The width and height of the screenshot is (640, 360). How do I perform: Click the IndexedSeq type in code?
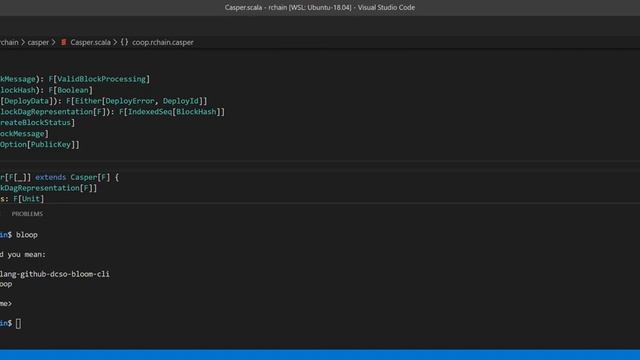tap(150, 111)
